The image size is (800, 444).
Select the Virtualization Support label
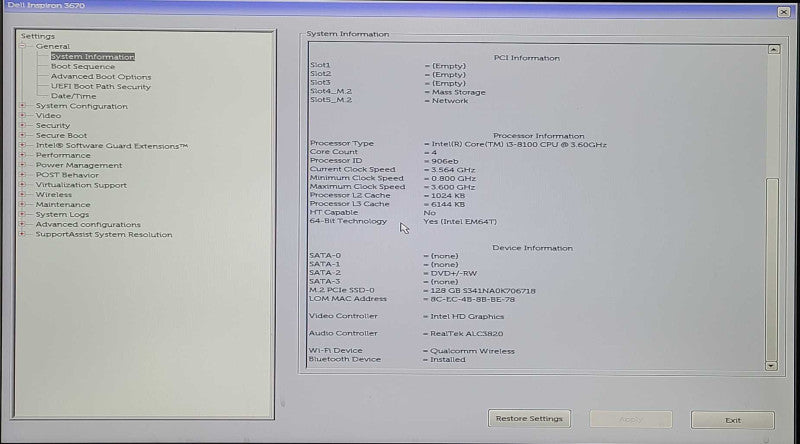81,185
